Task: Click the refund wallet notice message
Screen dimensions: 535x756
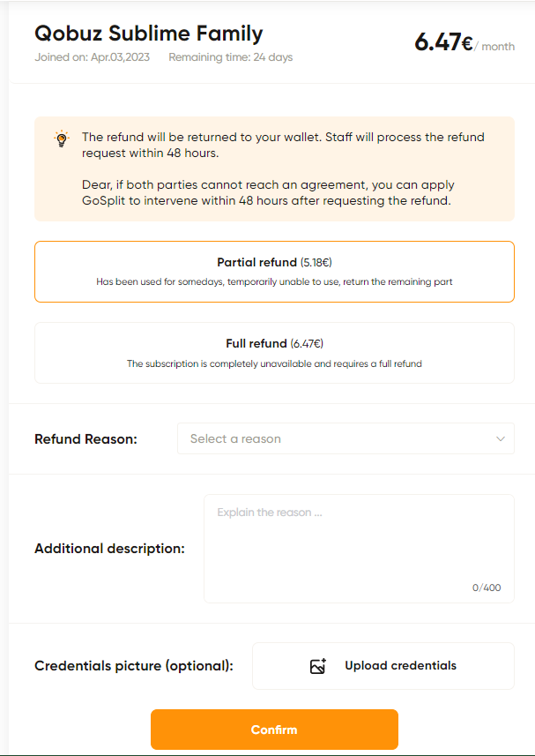Action: click(x=283, y=145)
